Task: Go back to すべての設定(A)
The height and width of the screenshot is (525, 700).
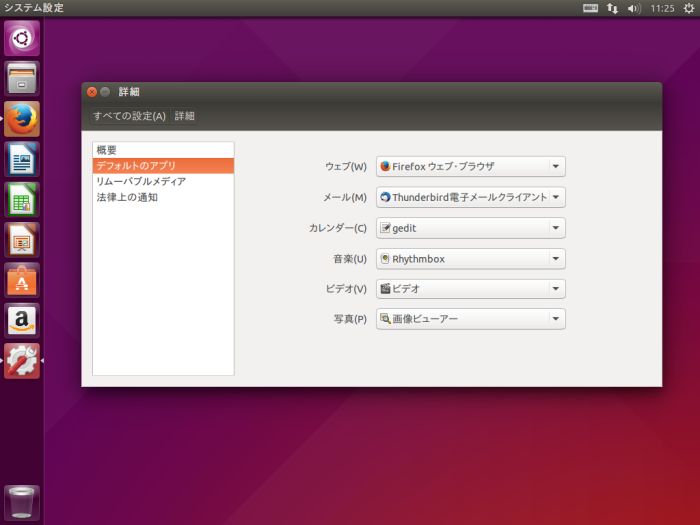Action: (x=129, y=116)
